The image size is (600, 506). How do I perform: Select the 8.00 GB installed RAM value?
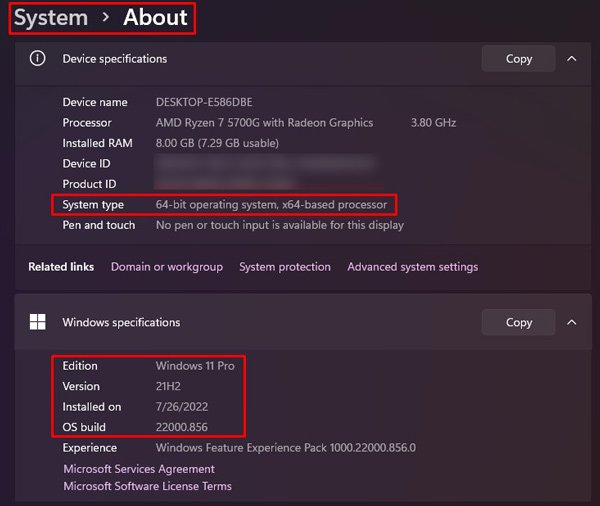click(217, 143)
